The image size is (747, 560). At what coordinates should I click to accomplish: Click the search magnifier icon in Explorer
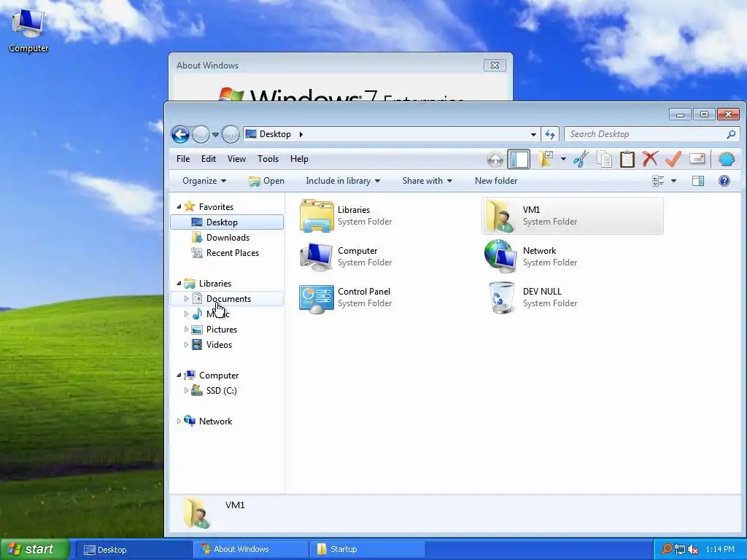point(731,134)
